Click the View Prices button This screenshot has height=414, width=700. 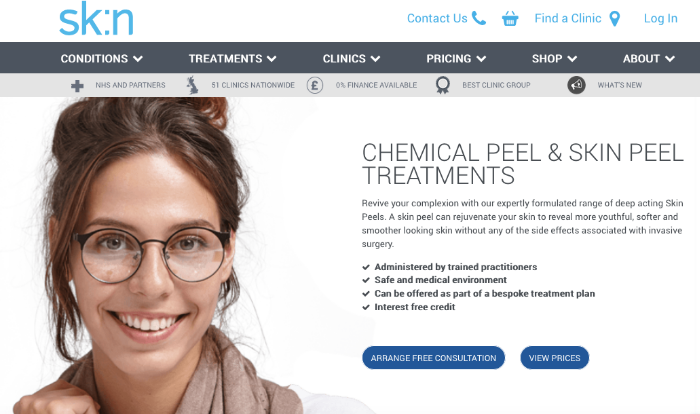(554, 358)
